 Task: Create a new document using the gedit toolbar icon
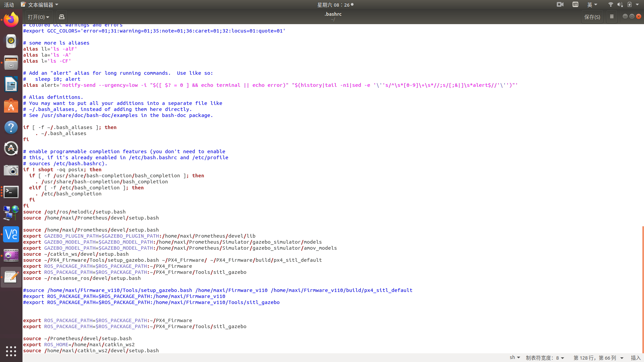point(61,16)
